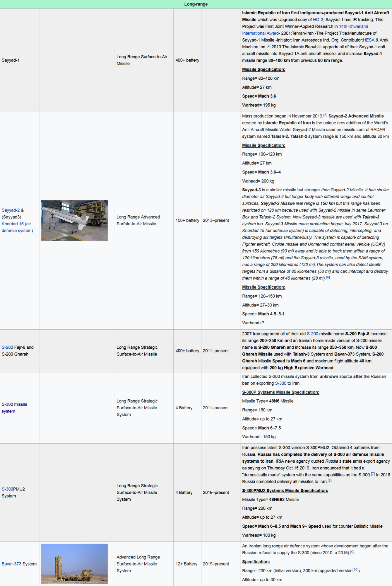Click 'Long Range Surface-to-Air Missile' cell
This screenshot has width=392, height=586.
(x=144, y=60)
